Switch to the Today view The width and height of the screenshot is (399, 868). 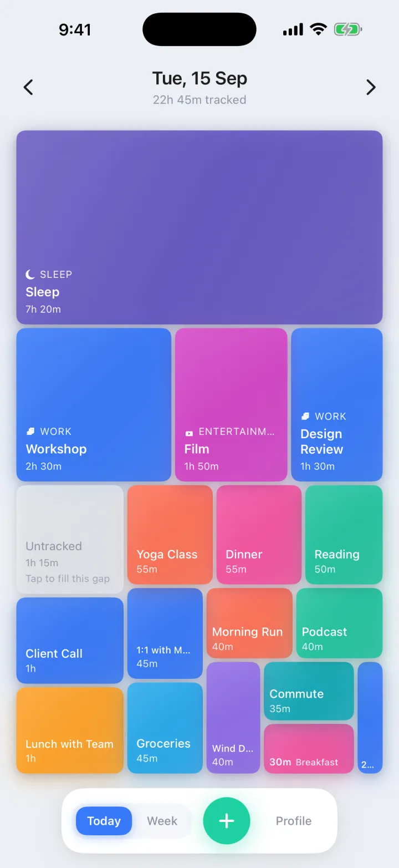click(104, 821)
